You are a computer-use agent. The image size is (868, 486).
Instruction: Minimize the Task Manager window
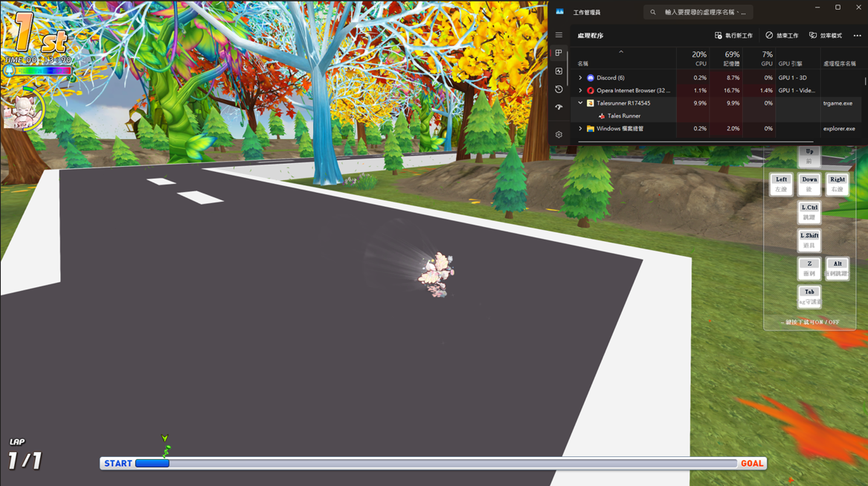click(817, 7)
